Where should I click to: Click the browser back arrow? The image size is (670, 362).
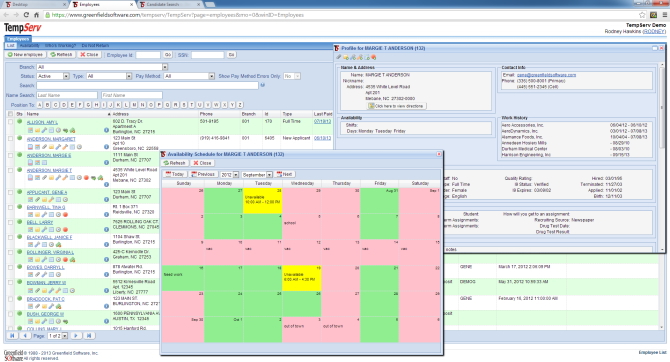click(6, 15)
